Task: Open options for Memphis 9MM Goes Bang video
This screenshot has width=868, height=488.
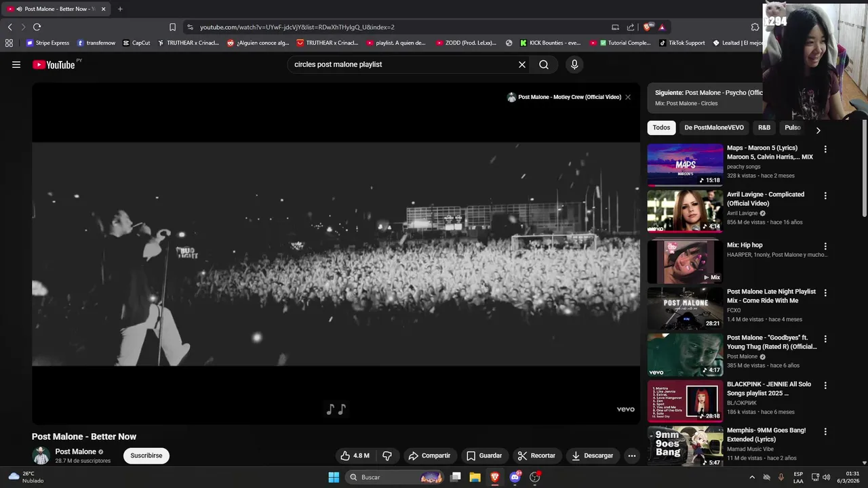Action: click(825, 432)
